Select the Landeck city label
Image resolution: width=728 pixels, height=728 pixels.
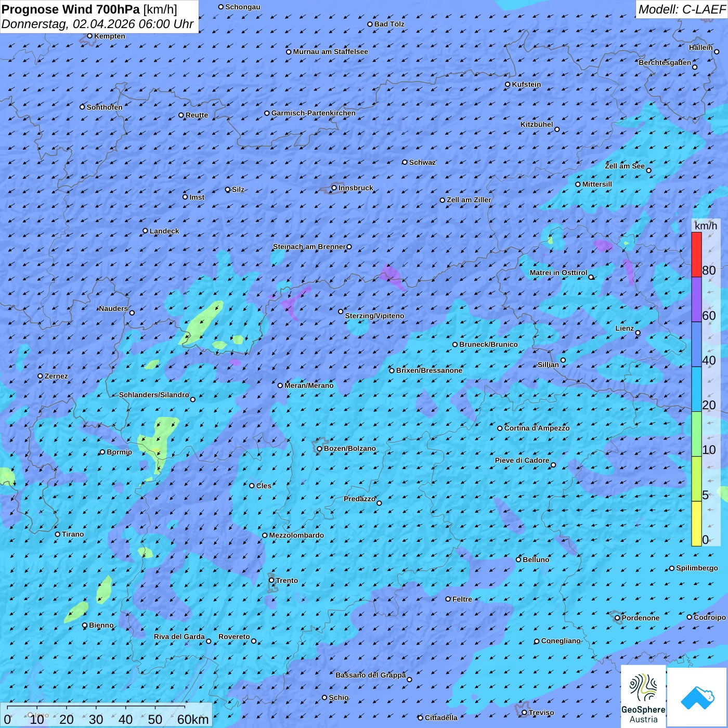click(164, 231)
